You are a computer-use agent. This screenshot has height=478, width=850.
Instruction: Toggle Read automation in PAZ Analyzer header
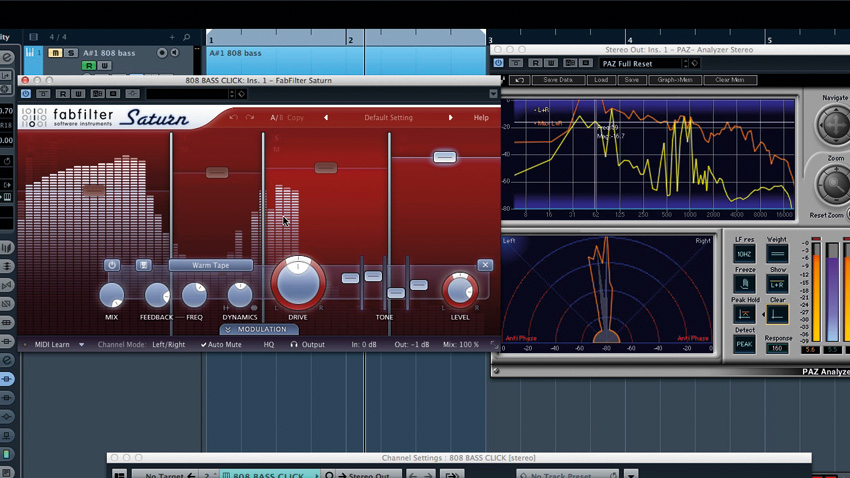(x=536, y=63)
